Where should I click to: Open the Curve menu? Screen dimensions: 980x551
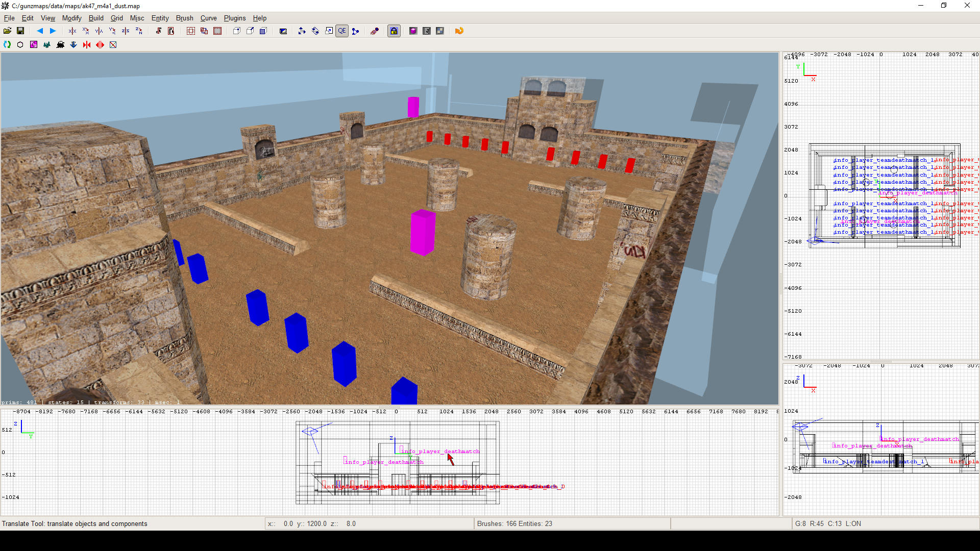[x=208, y=18]
